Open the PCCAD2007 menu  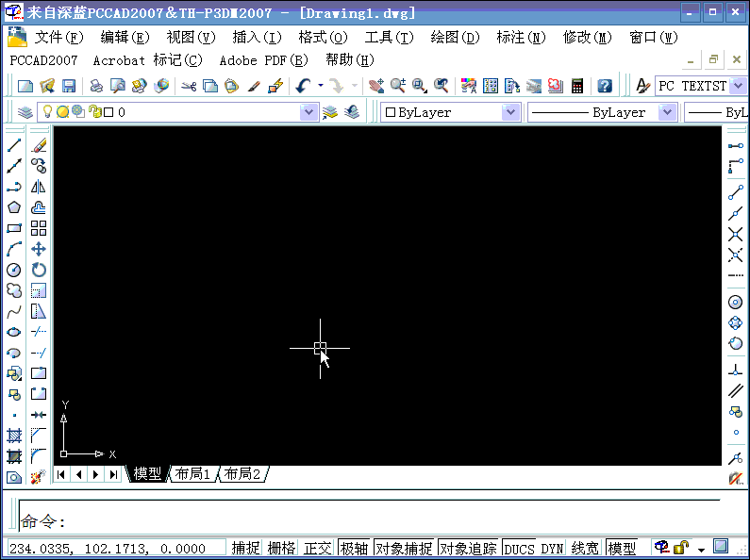[43, 60]
